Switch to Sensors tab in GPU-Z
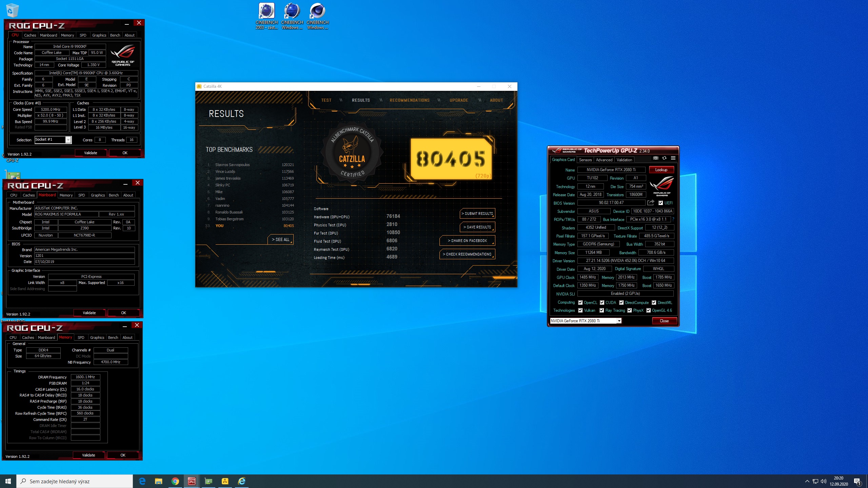 click(x=585, y=160)
